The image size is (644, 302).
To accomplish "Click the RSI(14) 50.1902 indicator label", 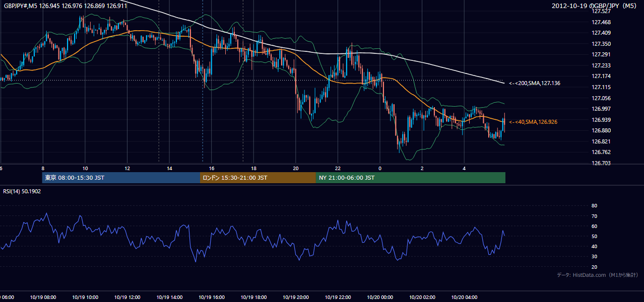I will 22,191.
